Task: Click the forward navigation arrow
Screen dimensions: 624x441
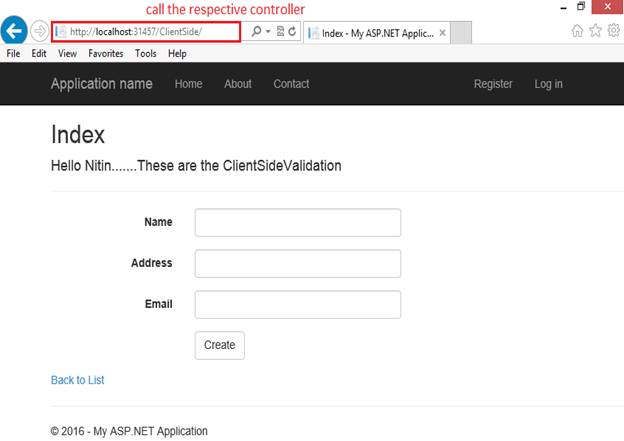Action: [x=39, y=31]
